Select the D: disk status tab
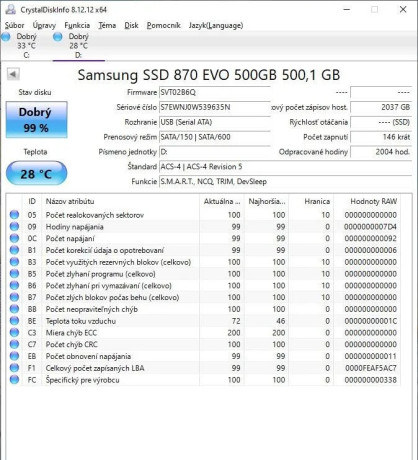 (79, 46)
